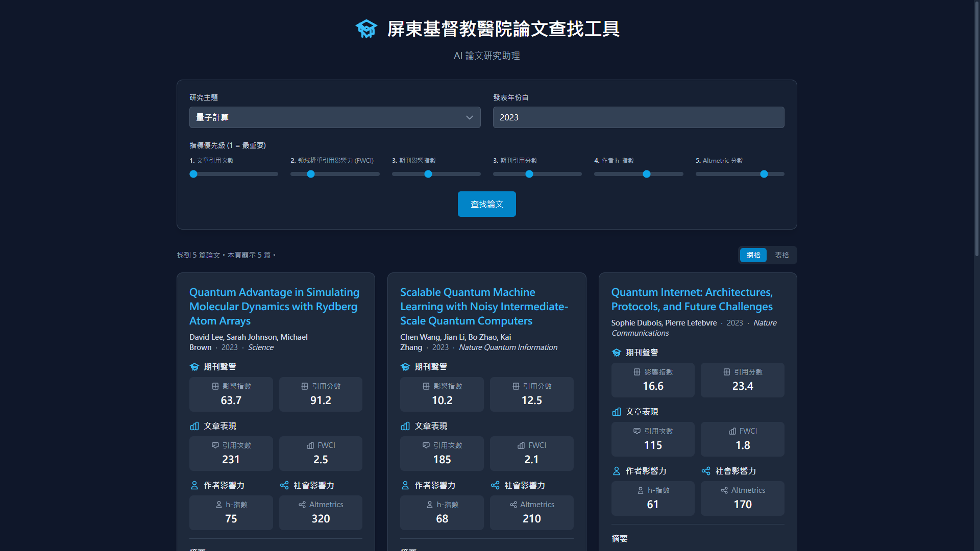Click impact factor icon in second card
The width and height of the screenshot is (980, 551).
pyautogui.click(x=426, y=386)
